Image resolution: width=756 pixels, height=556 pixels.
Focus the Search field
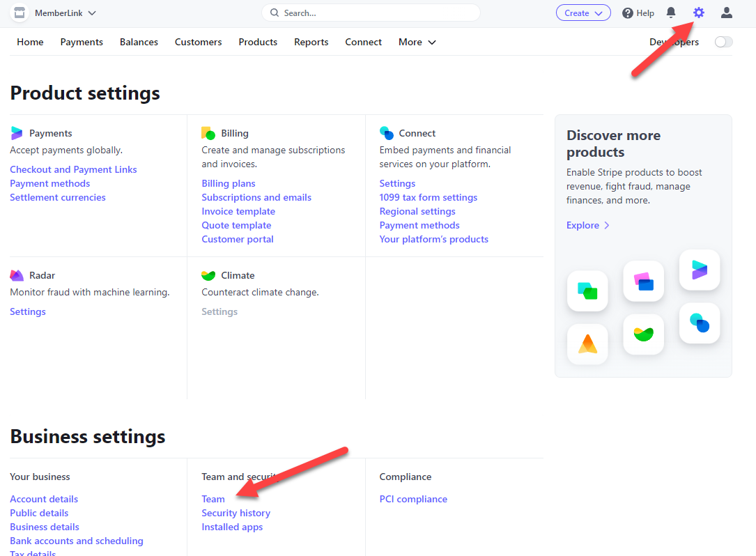(x=371, y=13)
